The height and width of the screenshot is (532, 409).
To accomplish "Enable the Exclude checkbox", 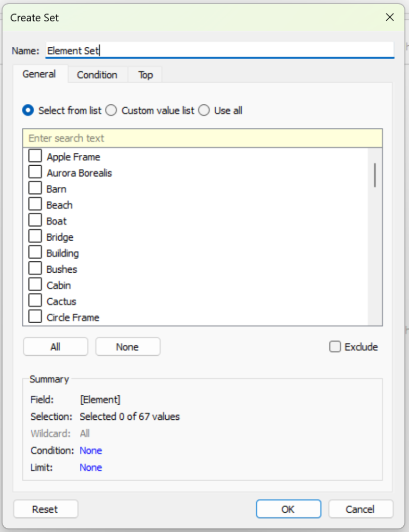I will pyautogui.click(x=335, y=347).
